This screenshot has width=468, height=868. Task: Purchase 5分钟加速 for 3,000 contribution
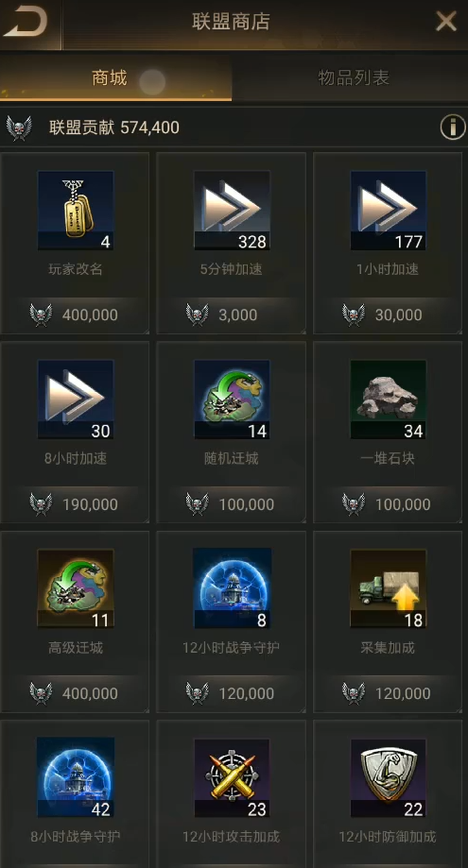(x=231, y=315)
